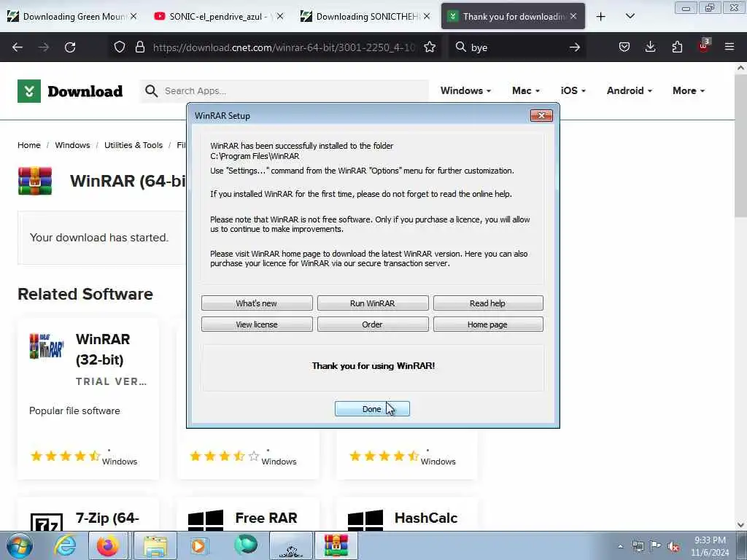Click the Windows breadcrumb link
This screenshot has width=747, height=560.
(72, 145)
